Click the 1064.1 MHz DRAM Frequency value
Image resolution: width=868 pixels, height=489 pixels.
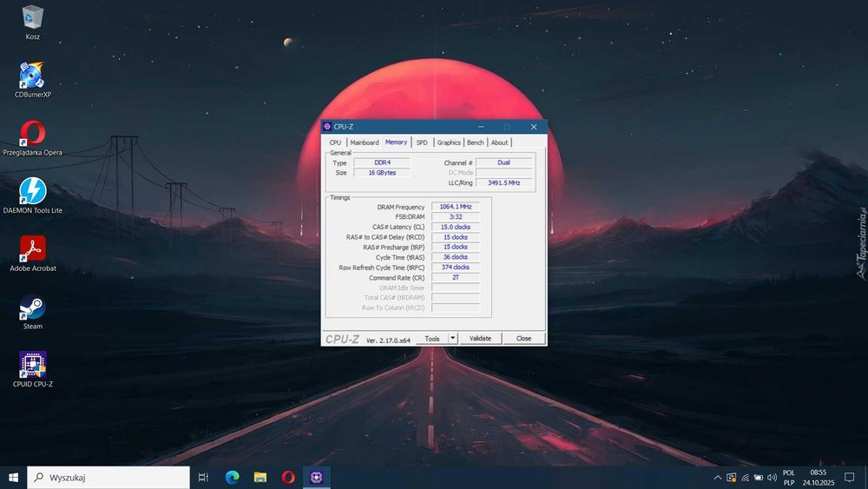tap(456, 207)
